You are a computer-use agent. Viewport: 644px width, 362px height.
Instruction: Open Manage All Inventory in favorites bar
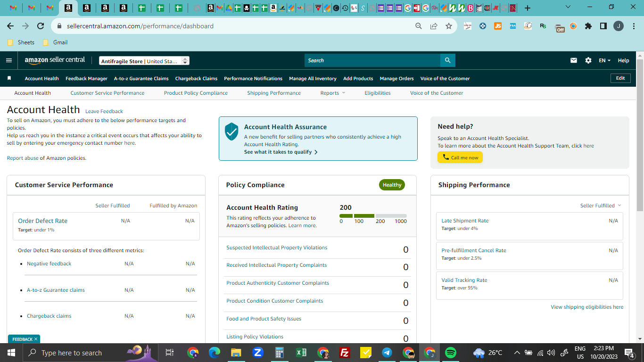(313, 79)
